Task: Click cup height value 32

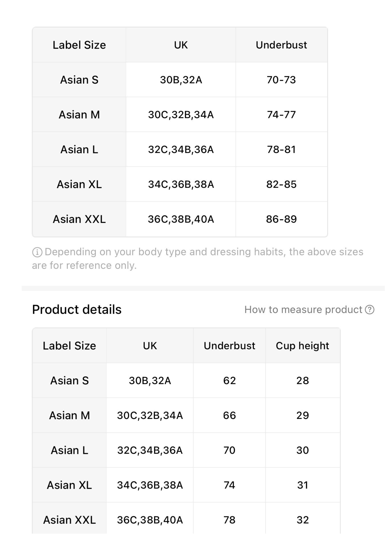Action: click(x=303, y=520)
